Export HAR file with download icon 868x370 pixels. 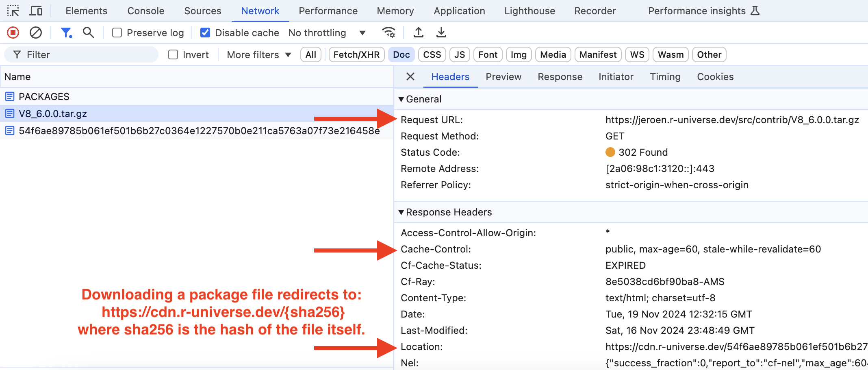click(441, 33)
